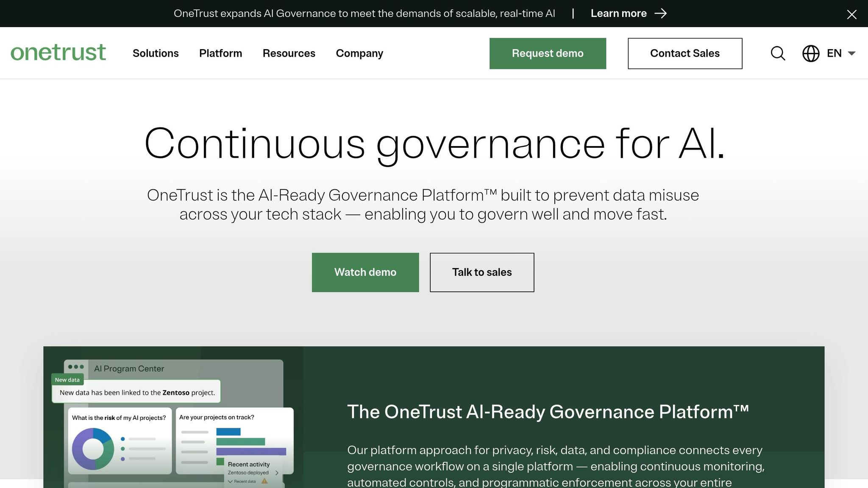Open the Solutions menu
The width and height of the screenshot is (868, 488).
point(156,53)
